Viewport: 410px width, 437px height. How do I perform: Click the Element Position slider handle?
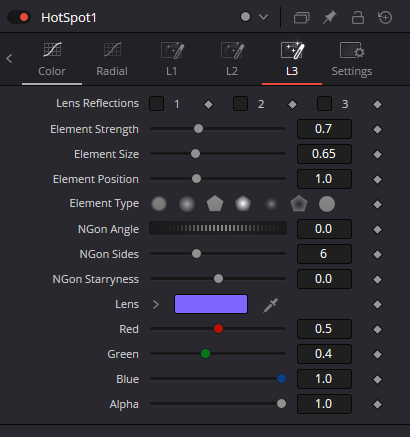pyautogui.click(x=196, y=179)
